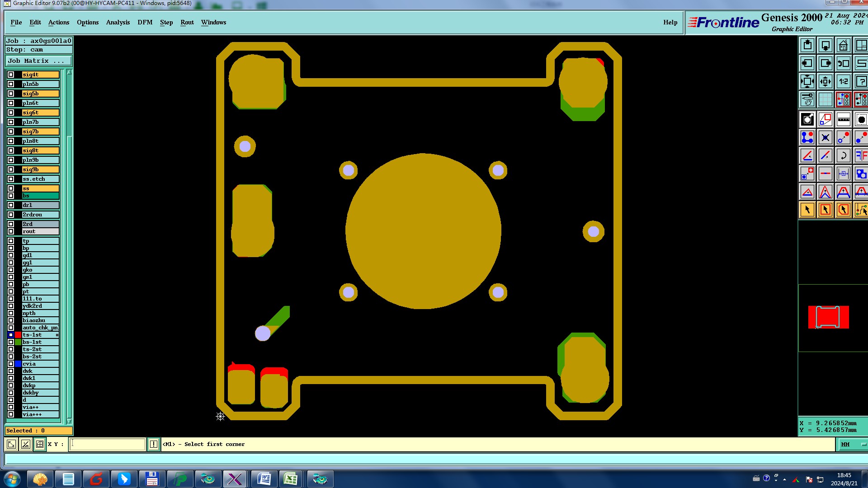Open the Analysis menu

point(118,22)
